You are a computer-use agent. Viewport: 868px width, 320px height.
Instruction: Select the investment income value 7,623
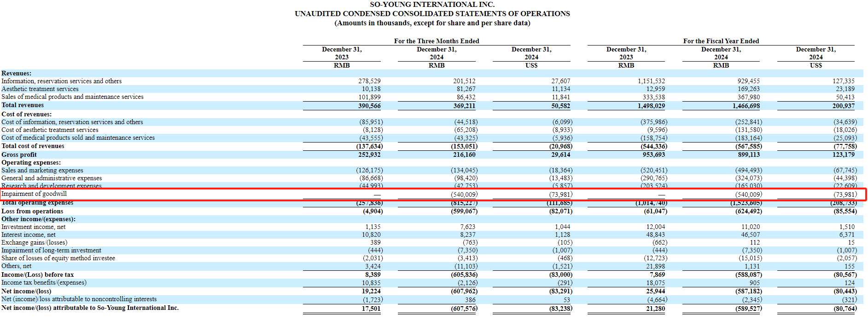click(x=468, y=227)
